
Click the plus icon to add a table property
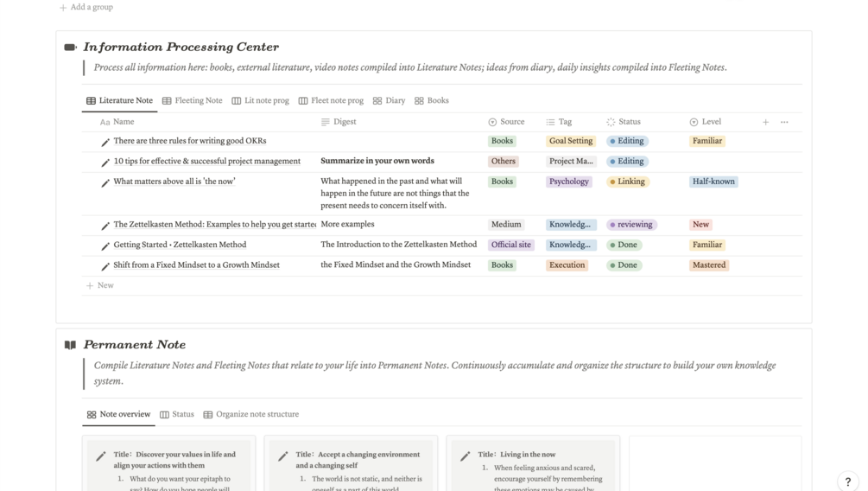[x=765, y=122]
